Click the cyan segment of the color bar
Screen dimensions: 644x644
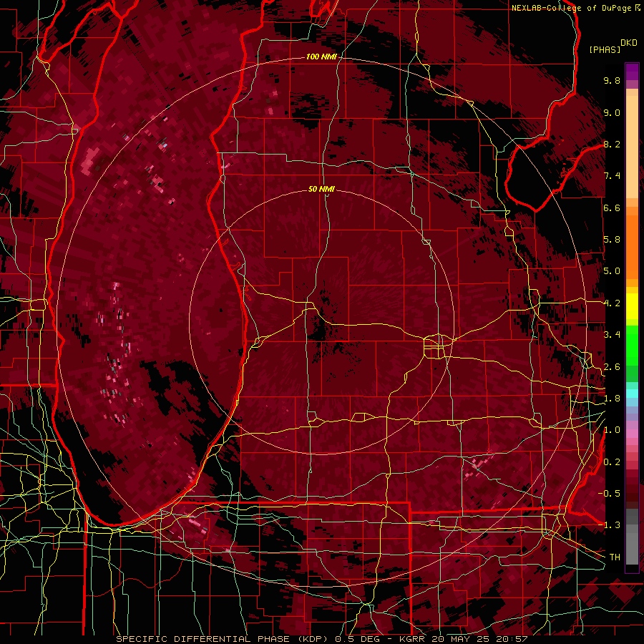pos(632,393)
